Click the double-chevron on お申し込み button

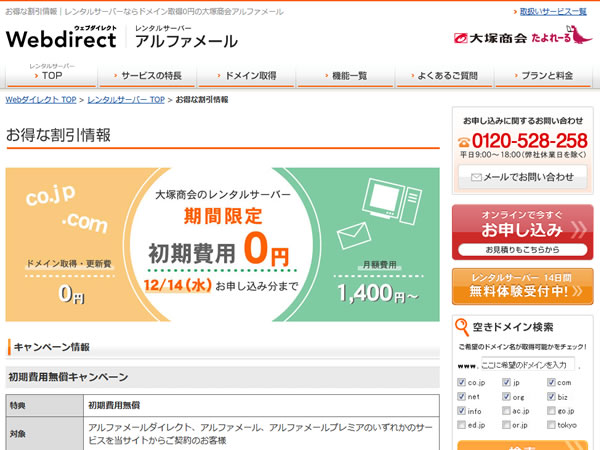579,230
